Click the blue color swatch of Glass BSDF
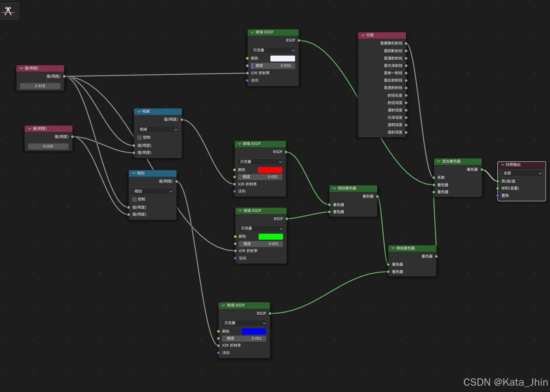Image resolution: width=550 pixels, height=392 pixels. (253, 332)
